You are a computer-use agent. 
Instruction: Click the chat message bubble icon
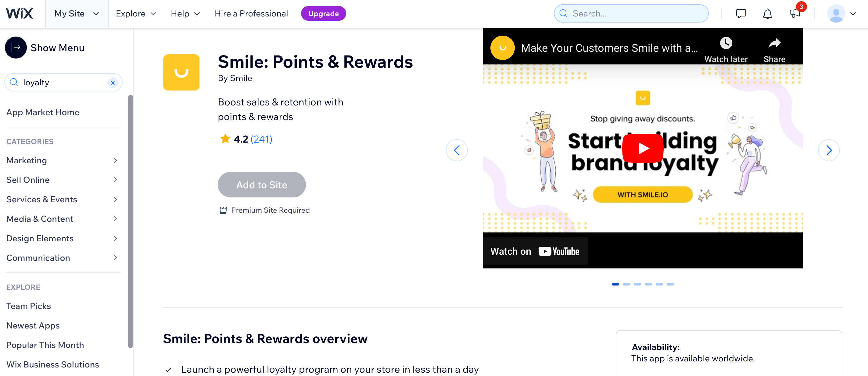point(741,13)
